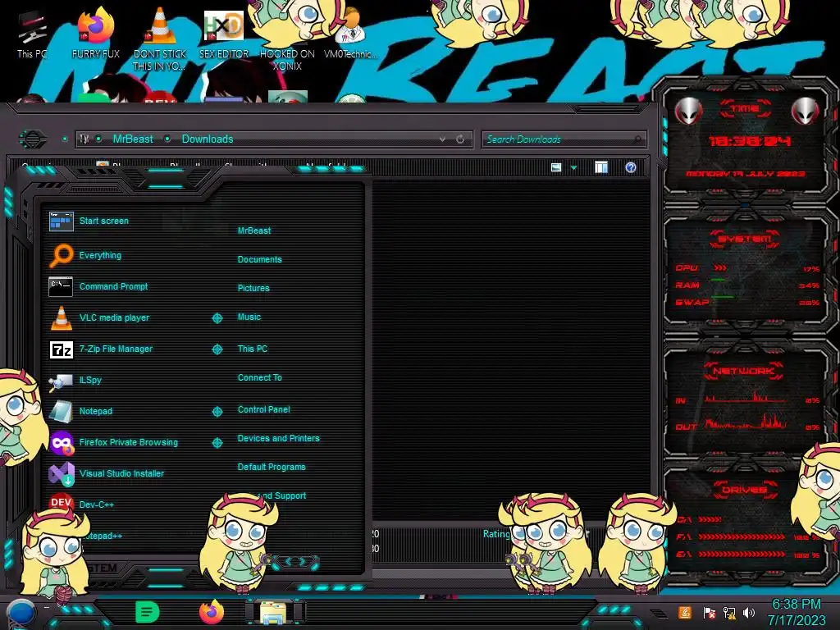This screenshot has height=630, width=840.
Task: Open MrBeast user folder link
Action: pyautogui.click(x=254, y=231)
